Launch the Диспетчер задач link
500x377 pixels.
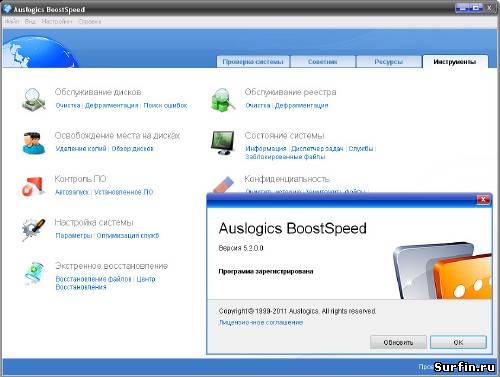[x=317, y=149]
